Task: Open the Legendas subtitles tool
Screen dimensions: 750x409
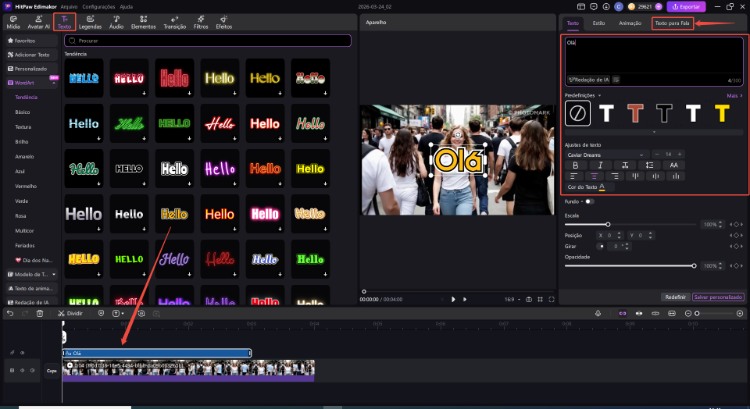Action: [90, 22]
